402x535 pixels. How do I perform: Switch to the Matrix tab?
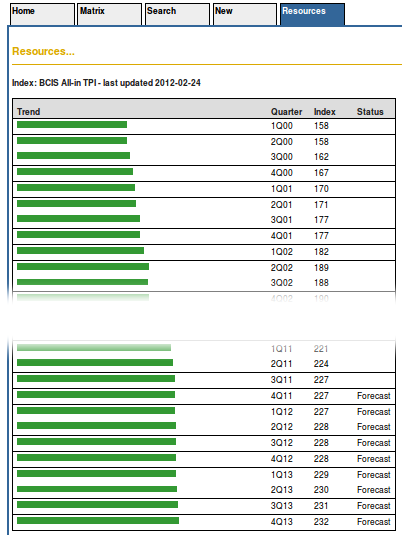tap(110, 14)
